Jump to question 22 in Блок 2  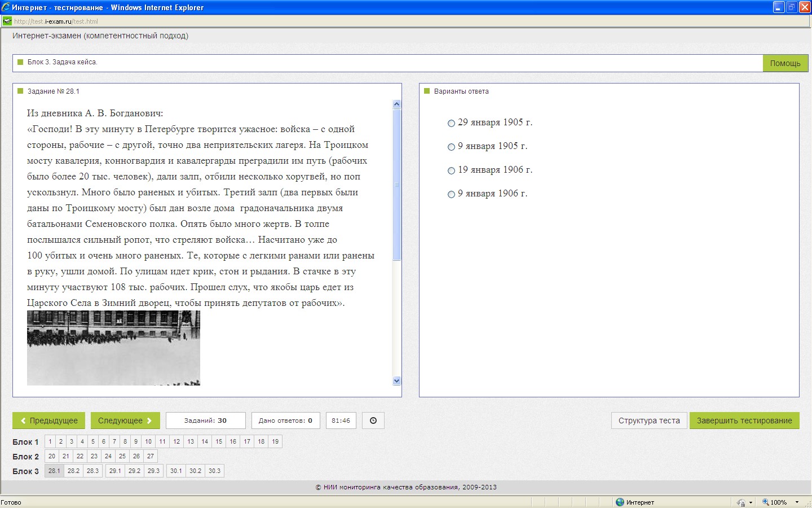click(x=80, y=456)
